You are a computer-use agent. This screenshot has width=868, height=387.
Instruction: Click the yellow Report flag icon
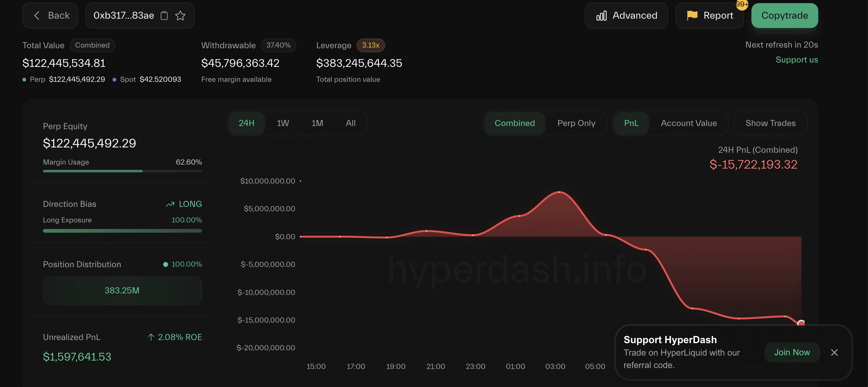(692, 15)
